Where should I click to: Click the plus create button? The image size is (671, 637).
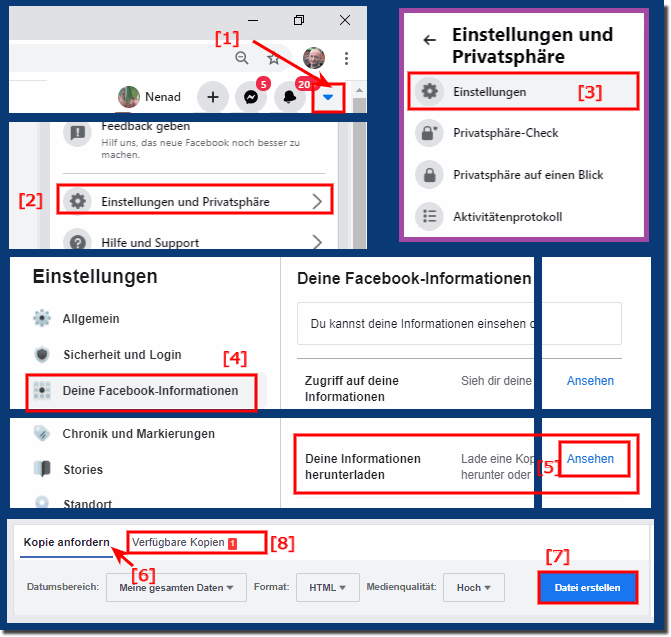(x=213, y=97)
